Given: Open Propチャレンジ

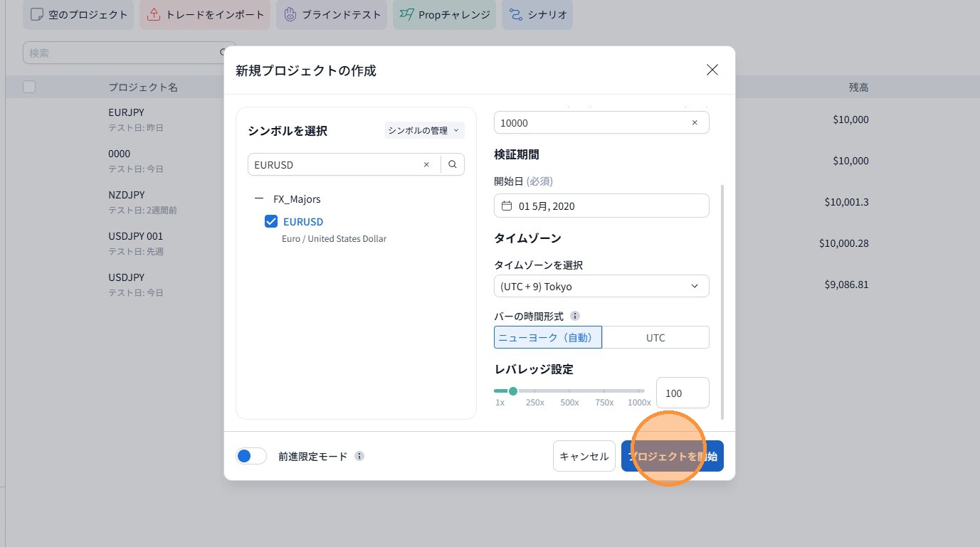Looking at the screenshot, I should coord(445,14).
